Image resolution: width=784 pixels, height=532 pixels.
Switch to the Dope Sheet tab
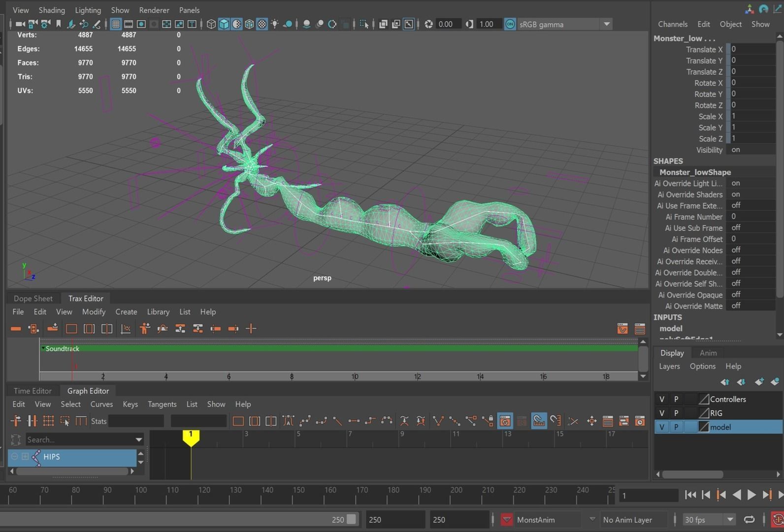coord(33,298)
